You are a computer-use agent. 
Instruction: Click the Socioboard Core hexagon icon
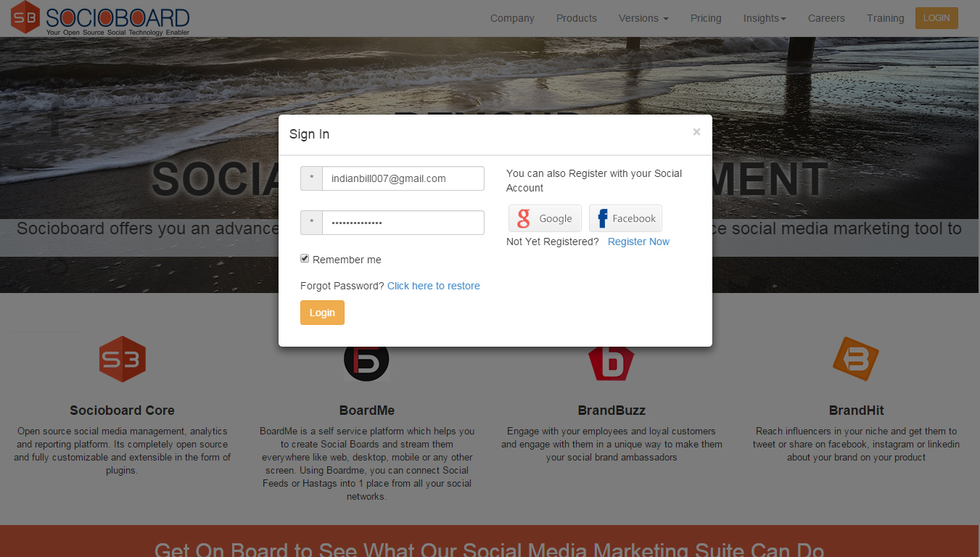(x=123, y=359)
